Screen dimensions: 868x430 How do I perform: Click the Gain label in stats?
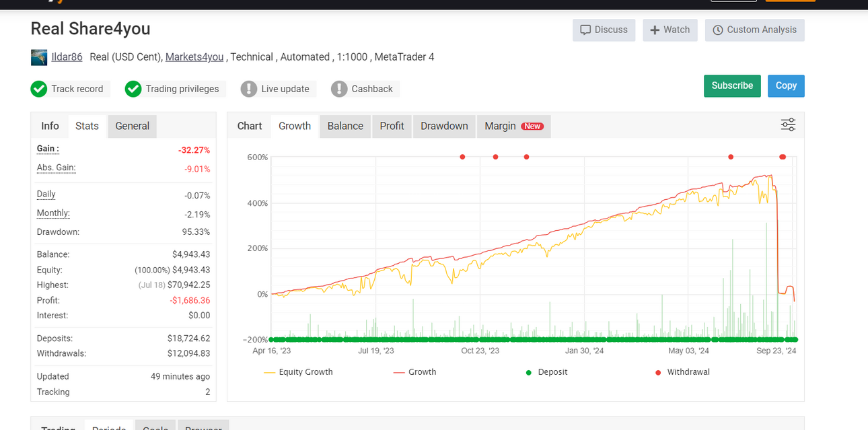coord(47,149)
